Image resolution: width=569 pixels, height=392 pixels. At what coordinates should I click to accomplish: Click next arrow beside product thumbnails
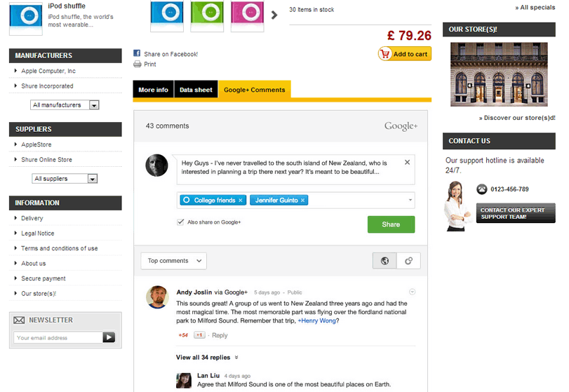pyautogui.click(x=274, y=15)
